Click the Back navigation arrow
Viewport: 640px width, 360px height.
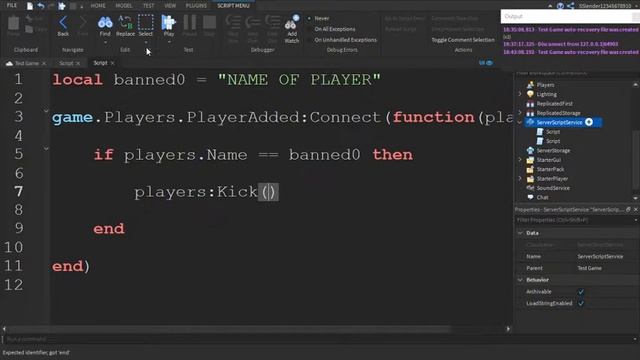pos(63,22)
